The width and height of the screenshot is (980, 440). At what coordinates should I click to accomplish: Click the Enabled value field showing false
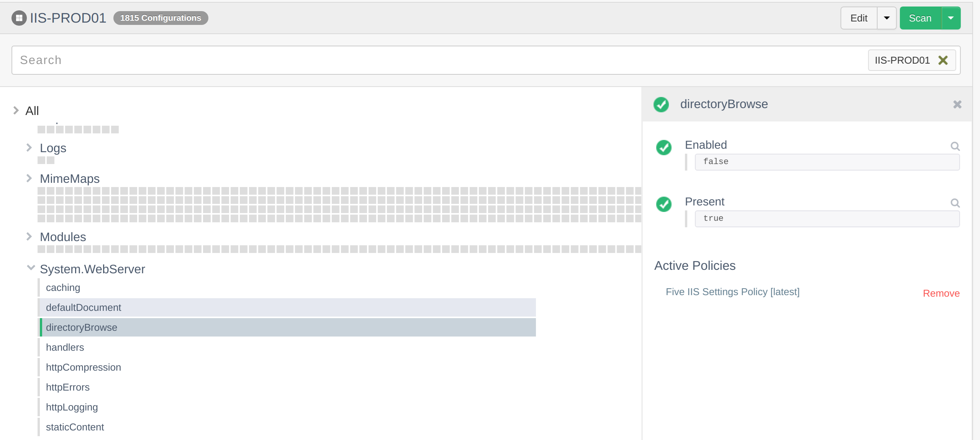[827, 162]
